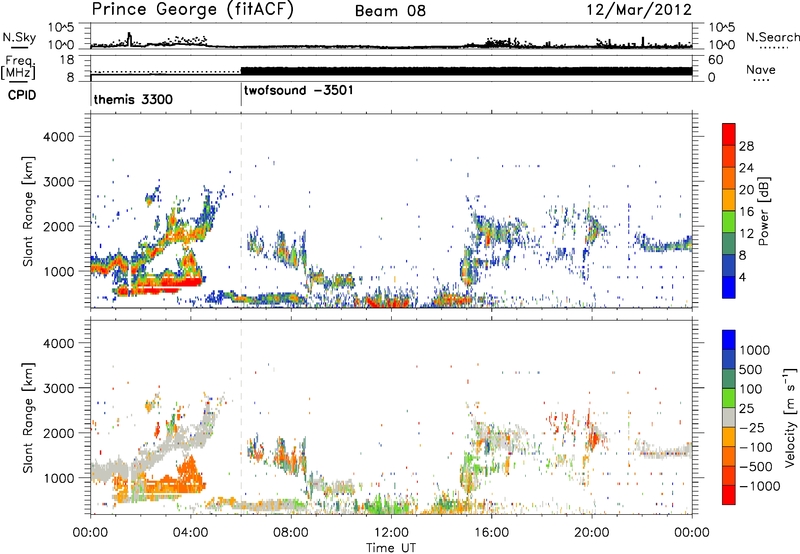The width and height of the screenshot is (800, 554).
Task: Click the "16:00" time tick label
Action: coord(491,533)
